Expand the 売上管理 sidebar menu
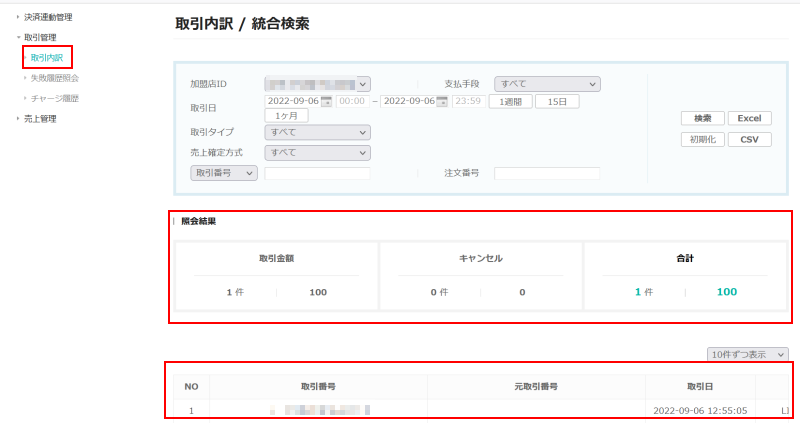 coord(40,119)
